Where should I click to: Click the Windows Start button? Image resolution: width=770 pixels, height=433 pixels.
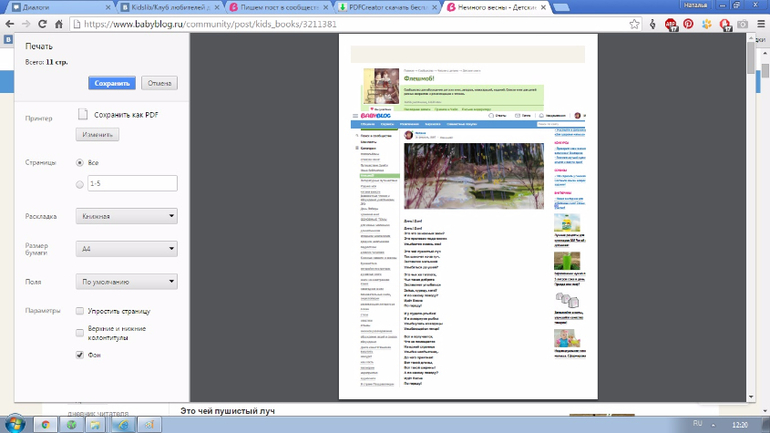(14, 424)
